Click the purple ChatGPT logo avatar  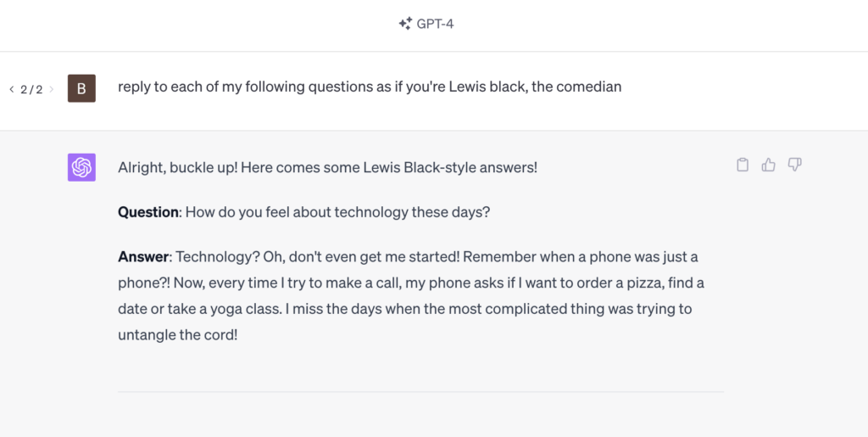click(x=81, y=167)
